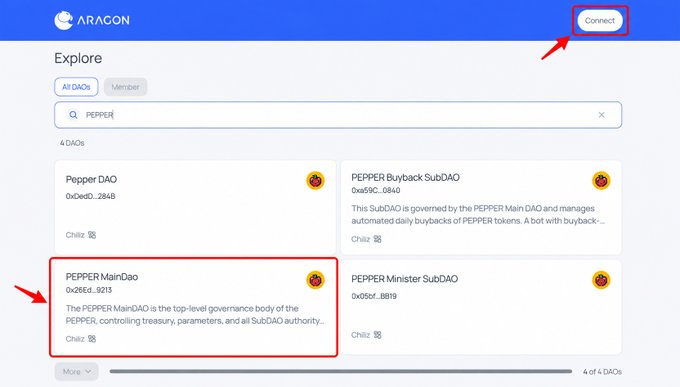Click Chiliz network icon on Pepper DAO card
Viewport: 680px width, 387px height.
pos(92,235)
